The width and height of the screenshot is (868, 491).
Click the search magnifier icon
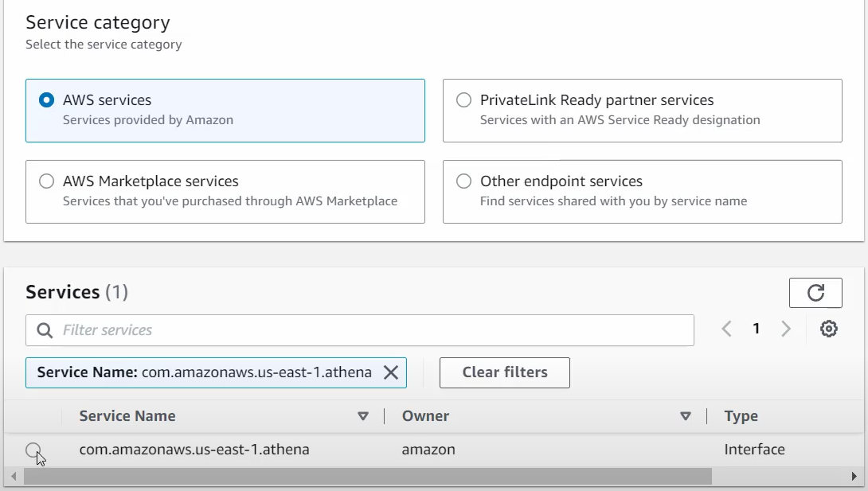(46, 330)
